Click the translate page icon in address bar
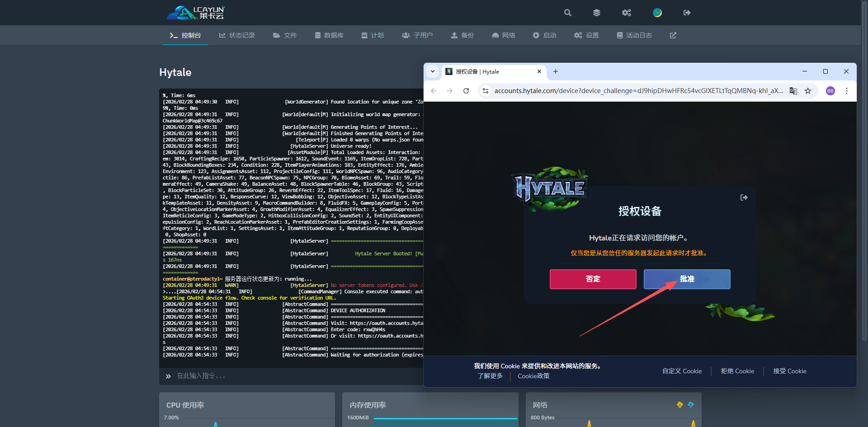The width and height of the screenshot is (868, 427). click(x=793, y=91)
